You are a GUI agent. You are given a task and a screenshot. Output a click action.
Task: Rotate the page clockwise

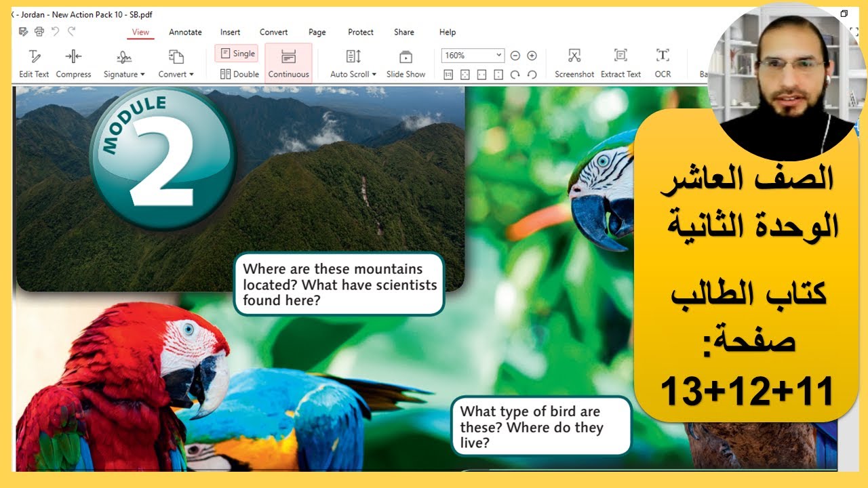(515, 75)
